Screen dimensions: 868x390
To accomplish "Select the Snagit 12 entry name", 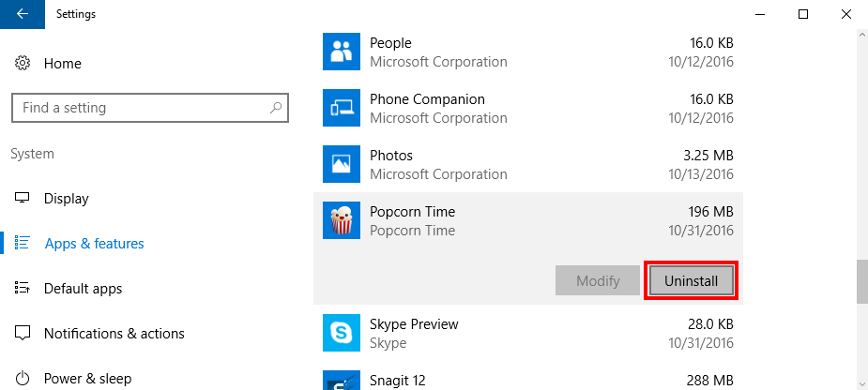I will (398, 380).
